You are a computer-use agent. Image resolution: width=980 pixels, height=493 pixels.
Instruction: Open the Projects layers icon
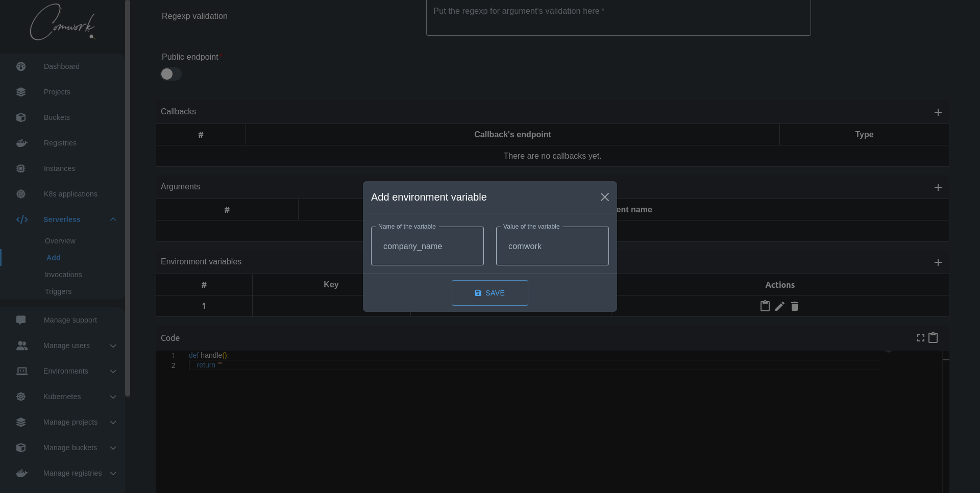(x=21, y=92)
